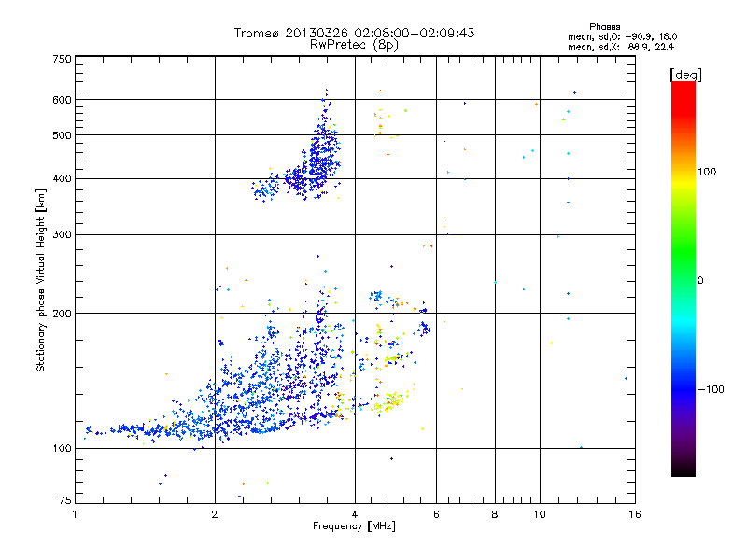747x560 pixels.
Task: Click the 'mean, sd,X: 88.9, 22.4' line
Action: click(x=621, y=47)
